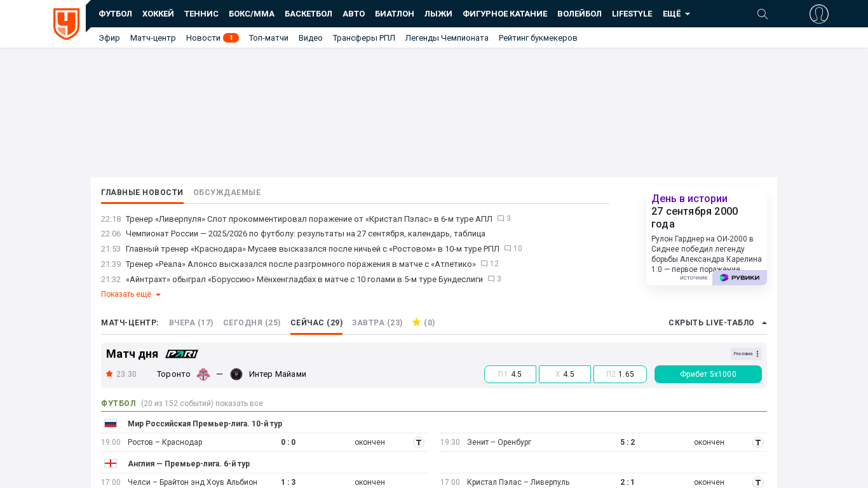Screen dimensions: 868x488
Task: Open the Авто section
Action: tap(354, 14)
